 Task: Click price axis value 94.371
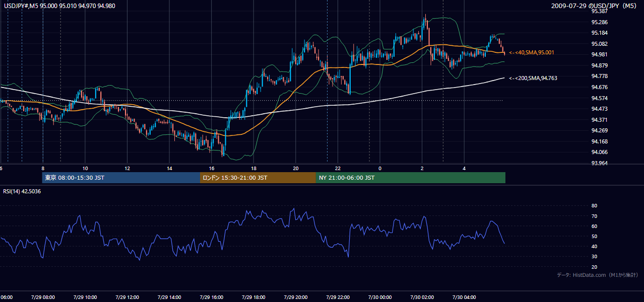tap(599, 120)
